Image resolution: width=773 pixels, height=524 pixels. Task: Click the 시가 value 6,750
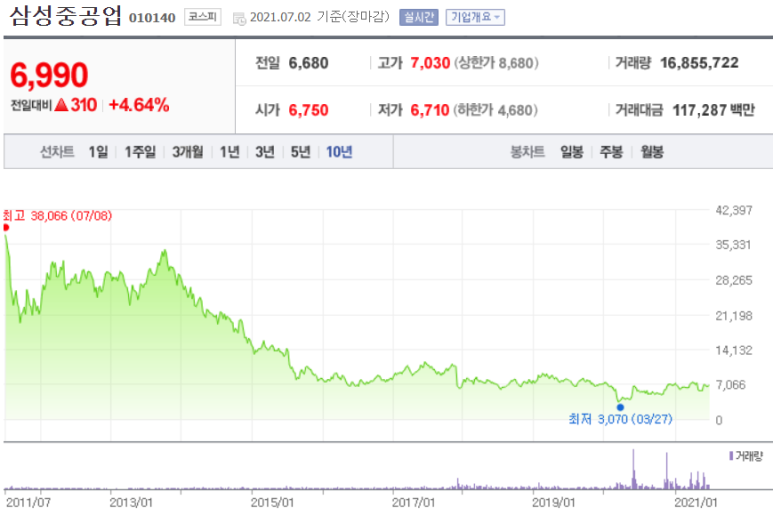(x=309, y=110)
